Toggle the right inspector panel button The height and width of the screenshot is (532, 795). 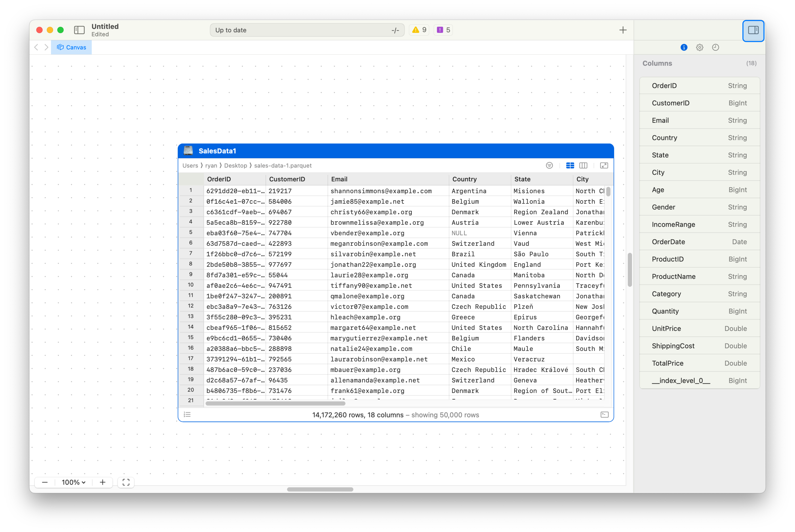click(753, 30)
